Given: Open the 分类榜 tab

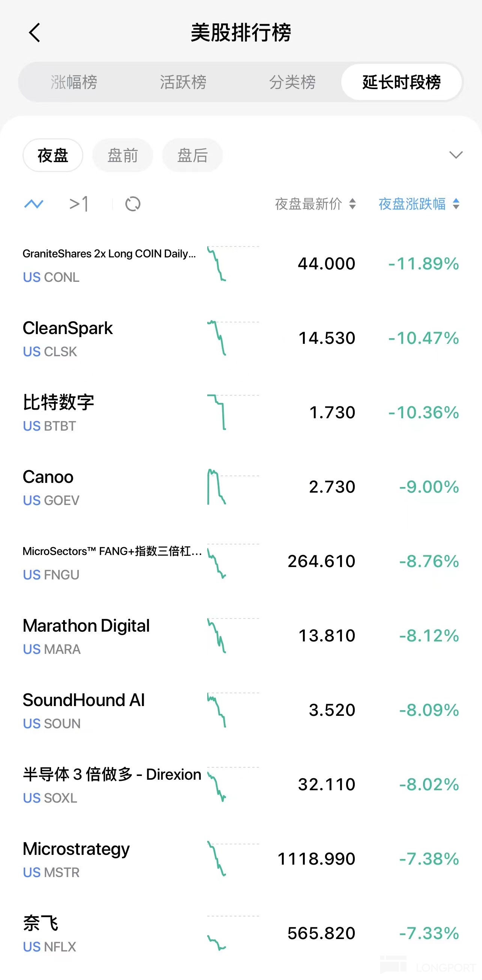Looking at the screenshot, I should [x=292, y=82].
